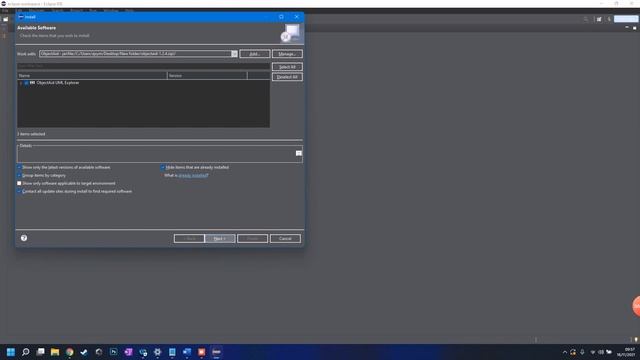Open Task View from the taskbar

[40, 352]
